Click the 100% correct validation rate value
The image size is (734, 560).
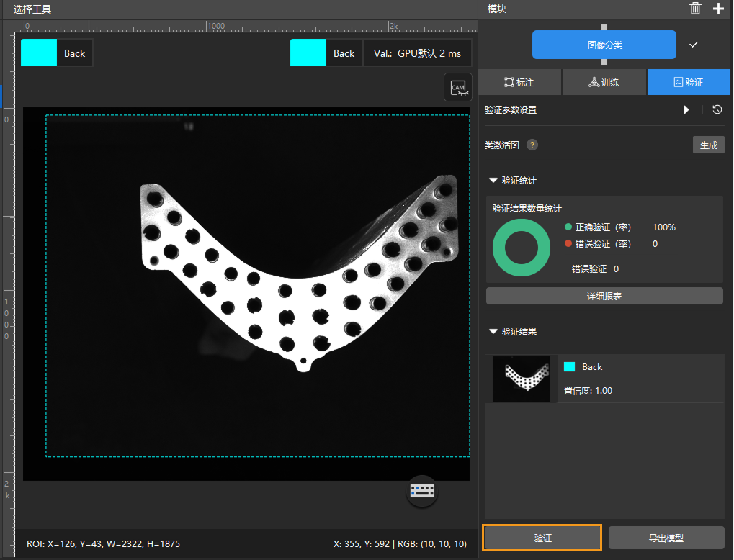[x=664, y=227]
